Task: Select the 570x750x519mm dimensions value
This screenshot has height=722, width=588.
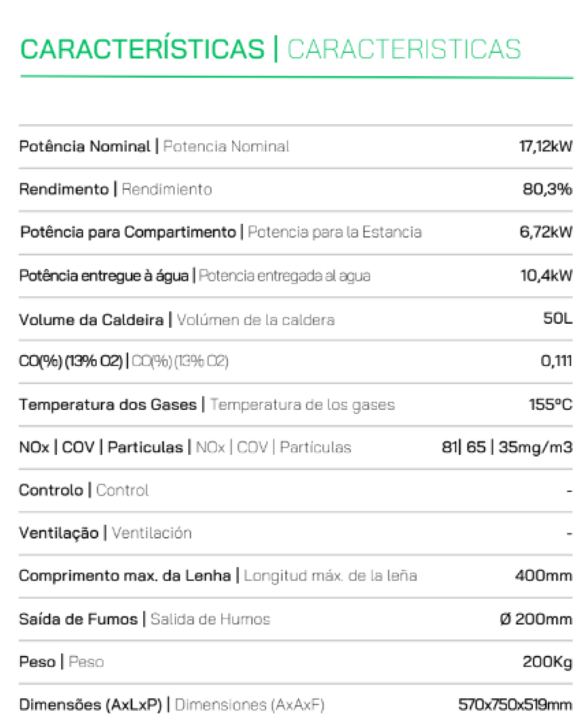Action: (515, 705)
